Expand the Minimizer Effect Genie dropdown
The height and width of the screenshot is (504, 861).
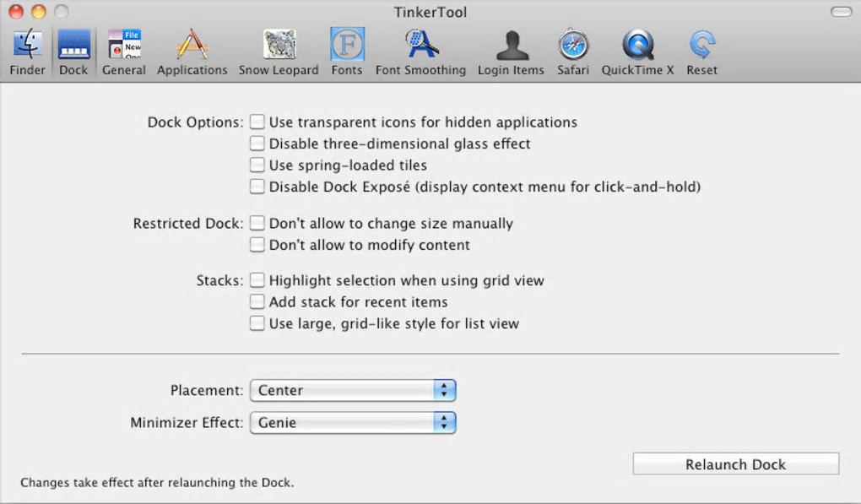point(353,423)
